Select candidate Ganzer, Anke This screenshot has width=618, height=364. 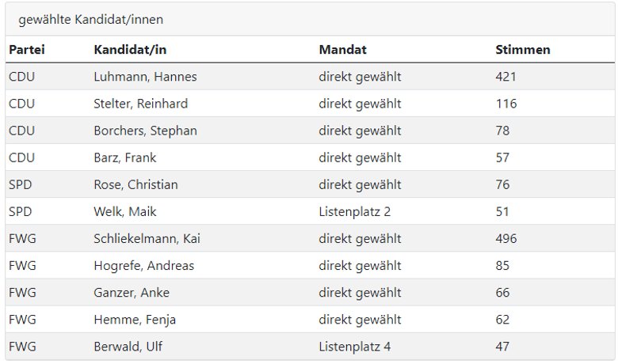pyautogui.click(x=132, y=292)
